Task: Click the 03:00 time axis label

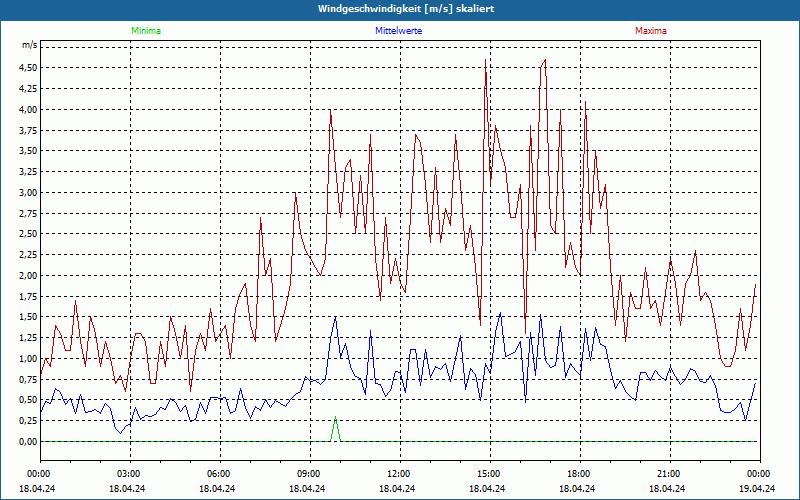Action: [128, 474]
